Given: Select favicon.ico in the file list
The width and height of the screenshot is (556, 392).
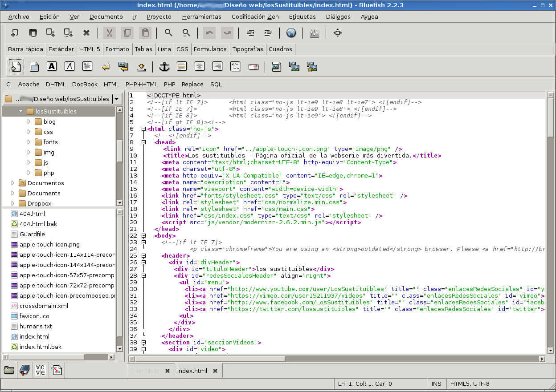Looking at the screenshot, I should pos(34,316).
